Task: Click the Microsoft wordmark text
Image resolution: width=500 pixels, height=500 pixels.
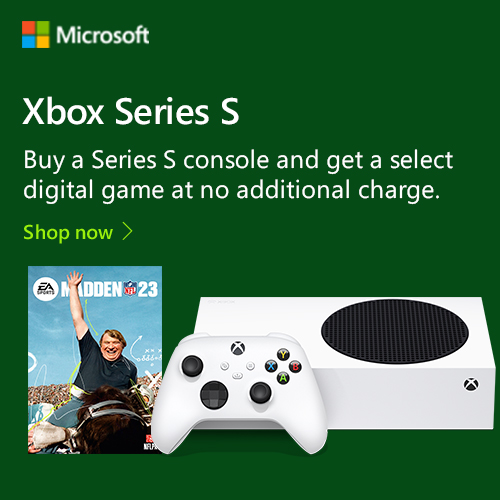Action: click(102, 35)
